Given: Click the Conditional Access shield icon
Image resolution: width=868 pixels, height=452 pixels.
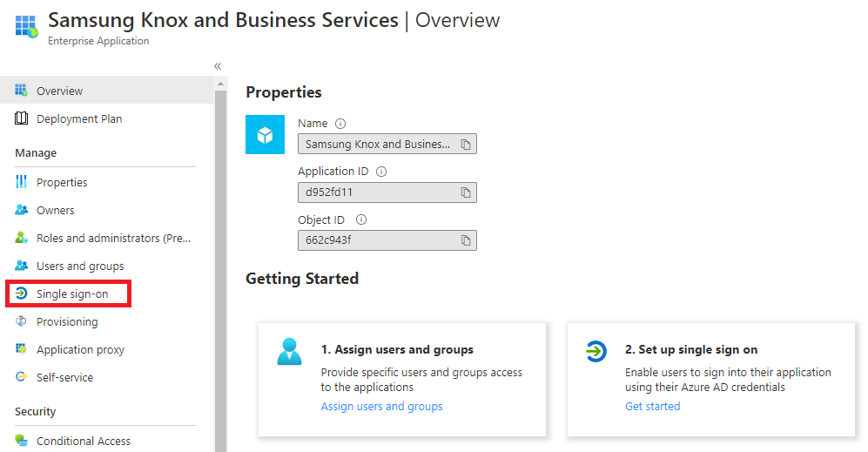Looking at the screenshot, I should (x=21, y=441).
